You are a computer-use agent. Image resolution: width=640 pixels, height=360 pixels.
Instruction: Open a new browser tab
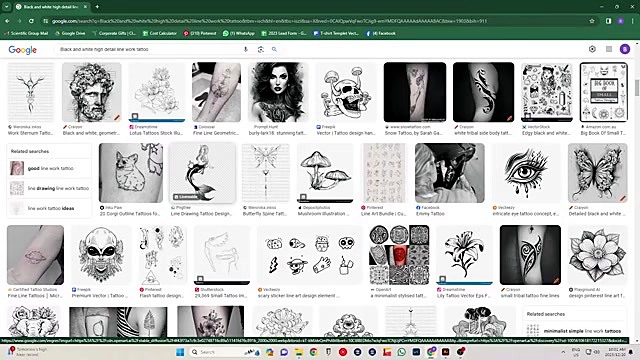(97, 7)
